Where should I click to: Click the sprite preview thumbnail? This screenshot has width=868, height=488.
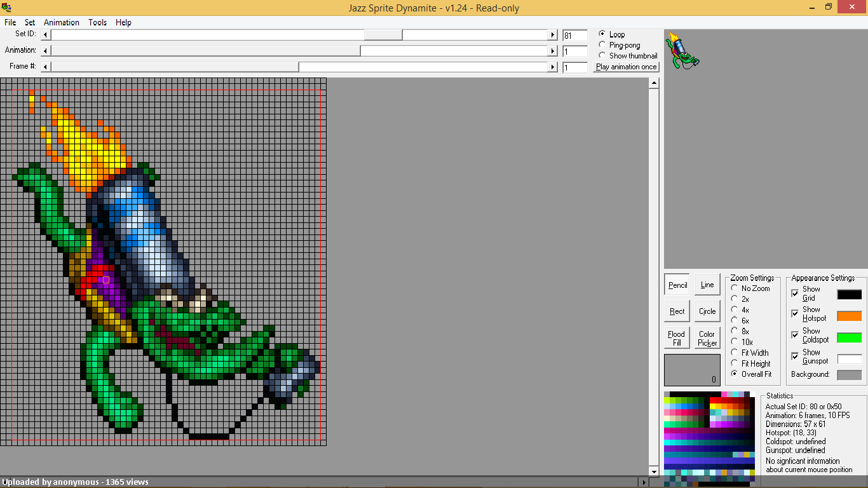(682, 50)
